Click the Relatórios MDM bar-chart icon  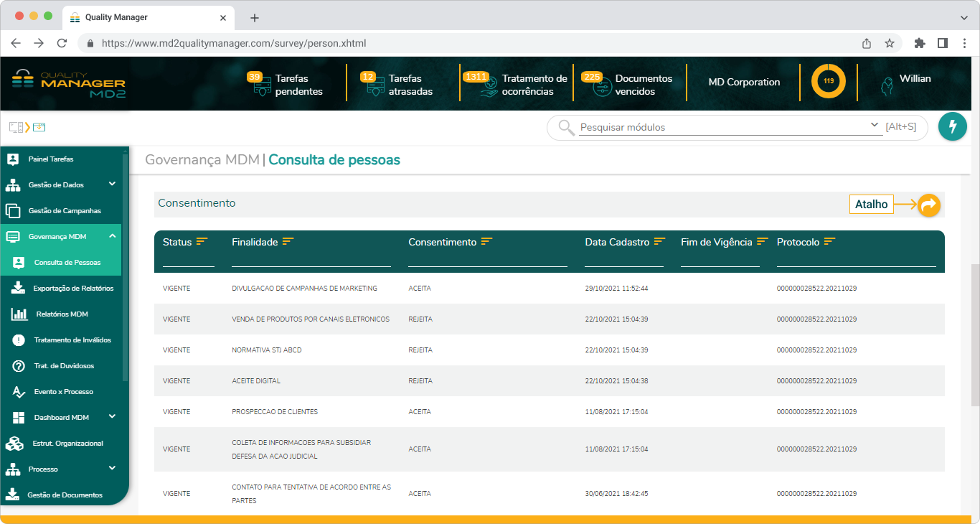tap(20, 314)
